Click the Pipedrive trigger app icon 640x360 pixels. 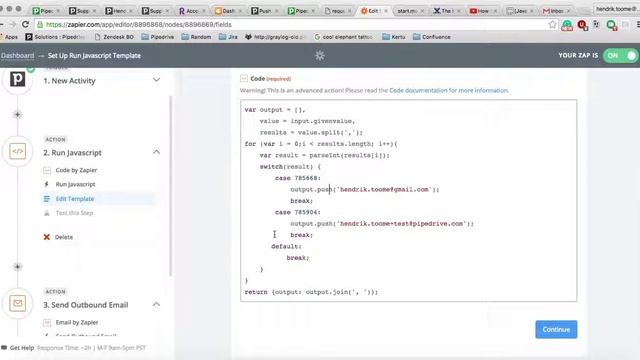pos(18,79)
